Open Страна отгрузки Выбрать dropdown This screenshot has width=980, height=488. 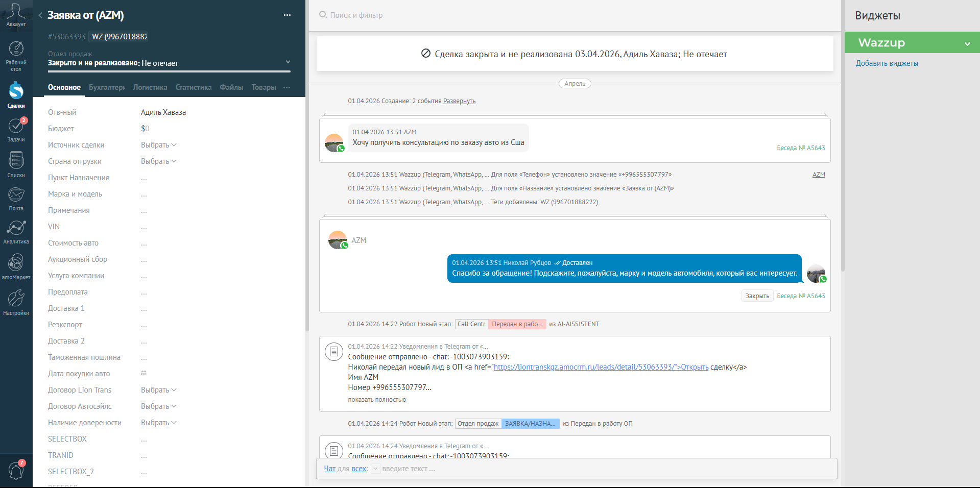point(159,161)
